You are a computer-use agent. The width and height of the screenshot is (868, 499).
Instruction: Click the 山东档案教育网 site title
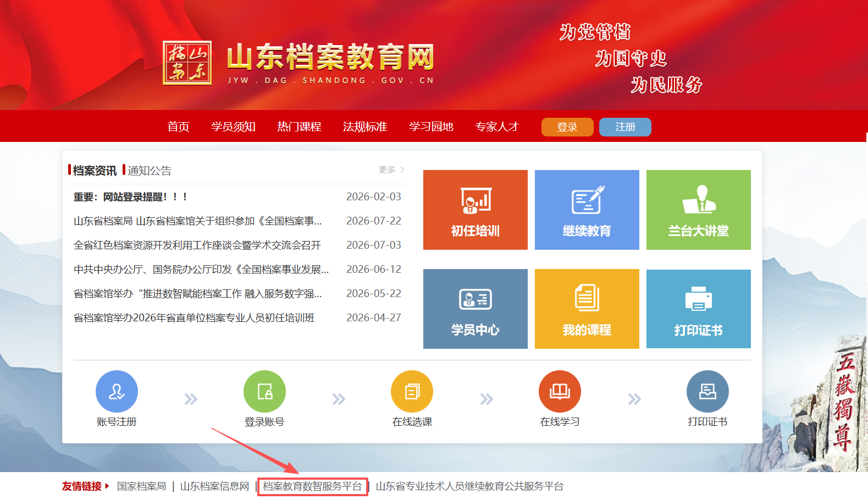331,57
